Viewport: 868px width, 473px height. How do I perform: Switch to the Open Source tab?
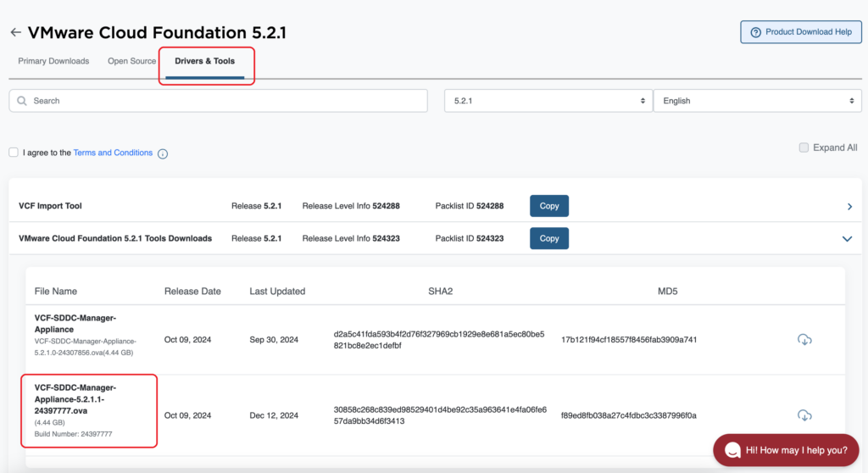coord(131,61)
